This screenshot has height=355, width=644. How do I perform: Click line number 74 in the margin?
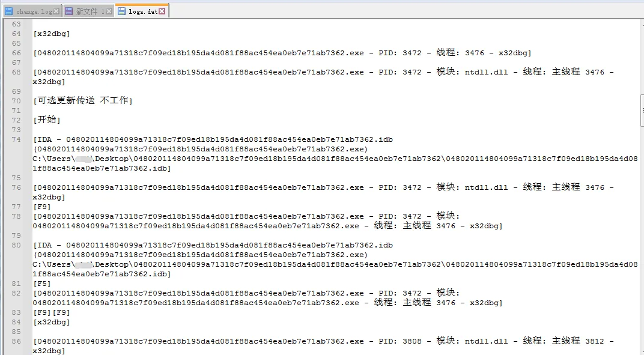pos(16,139)
